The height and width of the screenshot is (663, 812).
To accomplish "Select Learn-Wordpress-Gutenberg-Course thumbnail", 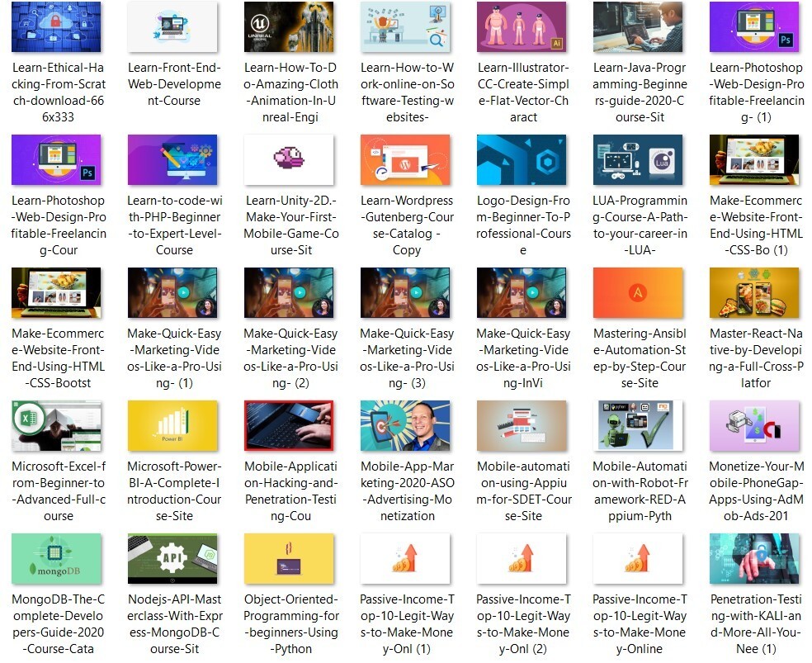I will click(x=405, y=159).
